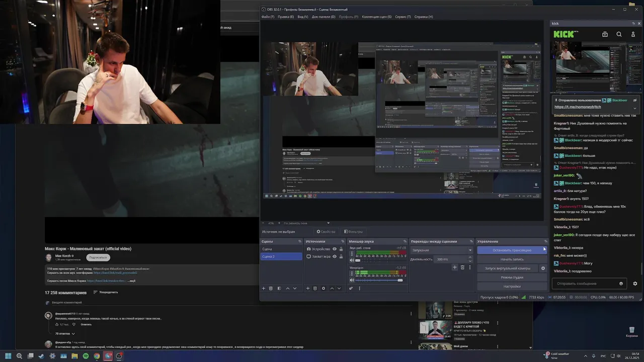644x362 pixels.
Task: Move scene up with arrow in Scenes panel
Action: [x=288, y=289]
